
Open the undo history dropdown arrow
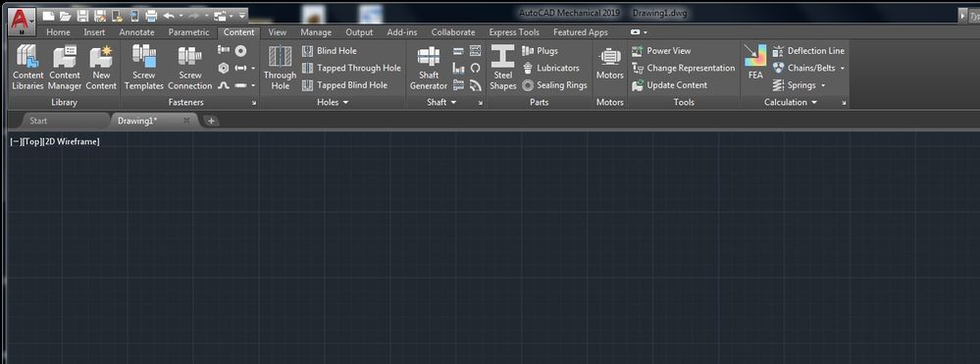click(x=181, y=16)
